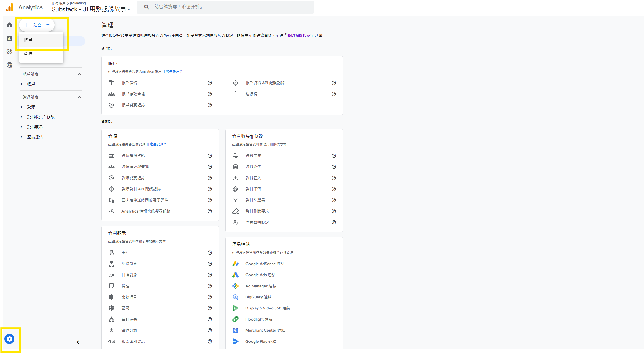Screen dimensions: 644x353
Task: Click the building icon beside 帳戶詳情
Action: coord(112,83)
